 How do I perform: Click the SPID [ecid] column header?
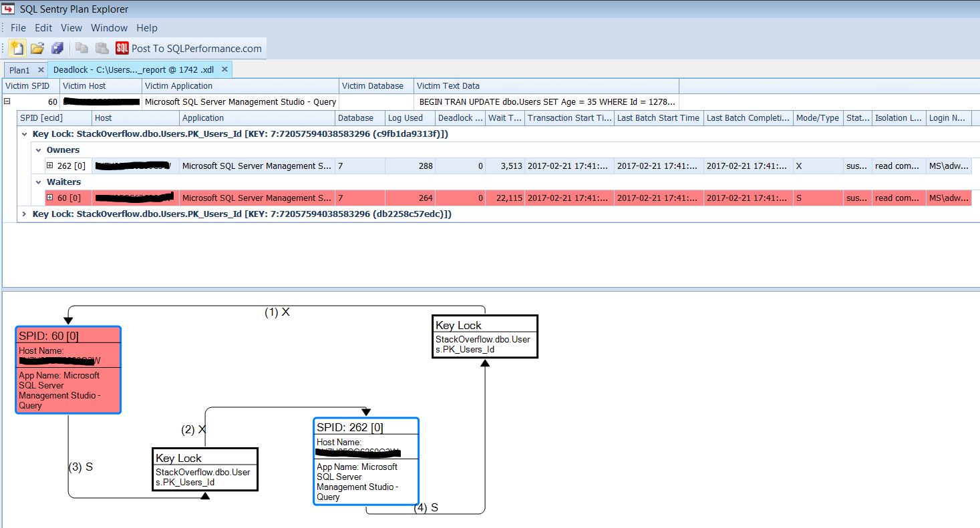point(54,118)
